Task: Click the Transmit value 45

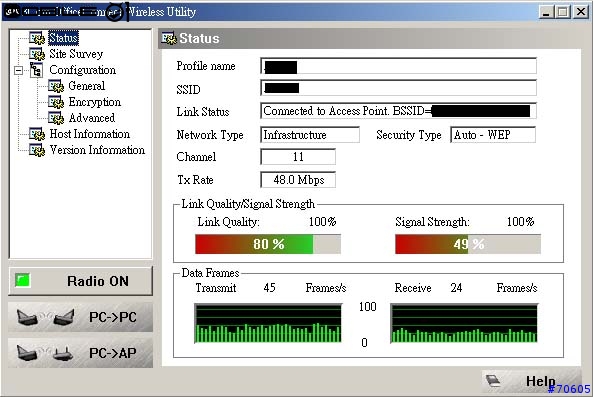Action: 269,288
